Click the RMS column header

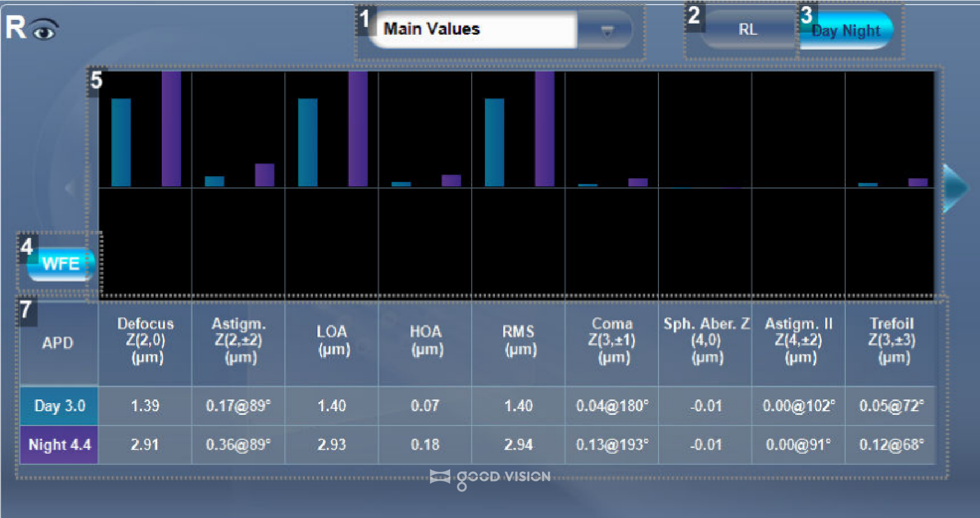[518, 340]
